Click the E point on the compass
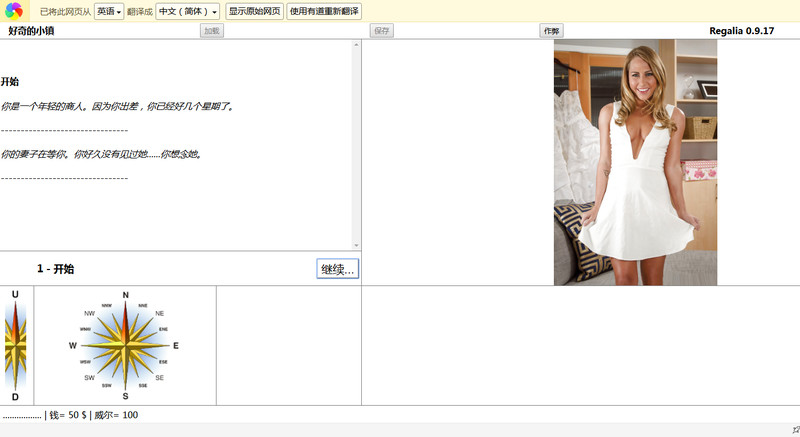The width and height of the screenshot is (800, 437). point(176,346)
